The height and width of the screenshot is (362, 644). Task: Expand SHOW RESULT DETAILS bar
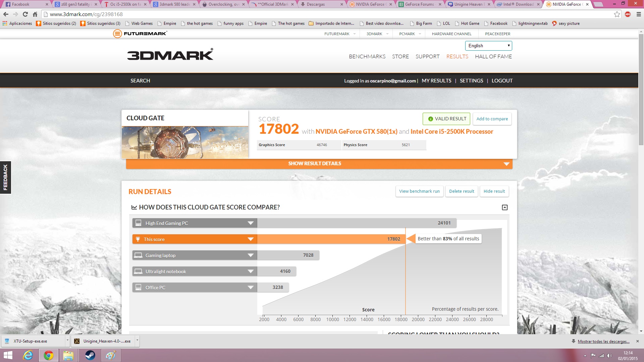tap(319, 164)
